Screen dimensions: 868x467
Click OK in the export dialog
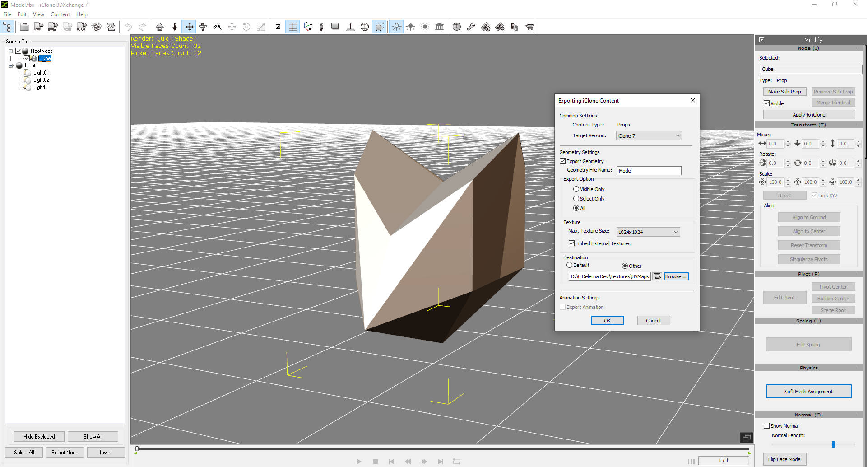[608, 321]
